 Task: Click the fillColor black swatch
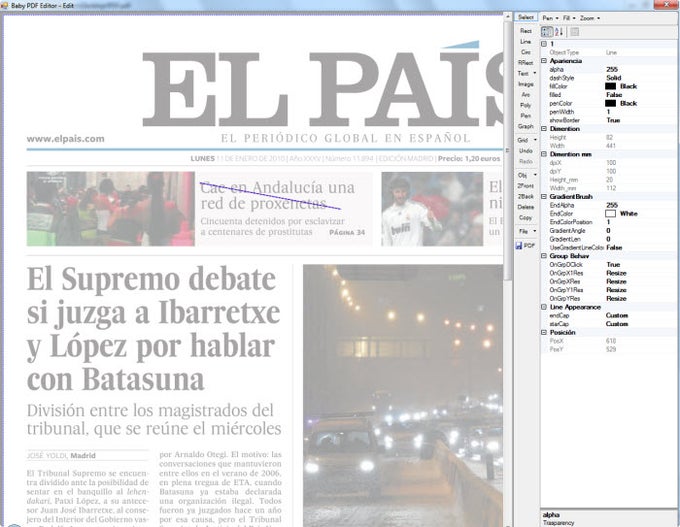pyautogui.click(x=610, y=86)
